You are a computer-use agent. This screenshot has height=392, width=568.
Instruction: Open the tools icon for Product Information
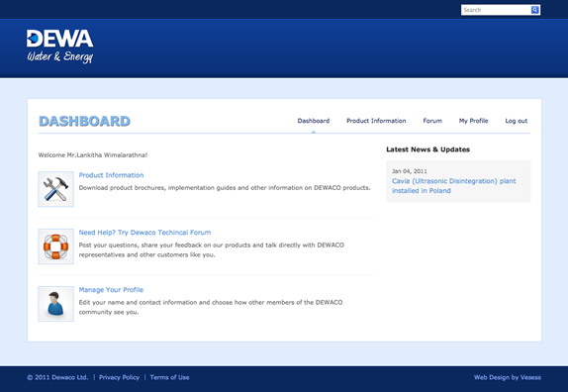(55, 189)
